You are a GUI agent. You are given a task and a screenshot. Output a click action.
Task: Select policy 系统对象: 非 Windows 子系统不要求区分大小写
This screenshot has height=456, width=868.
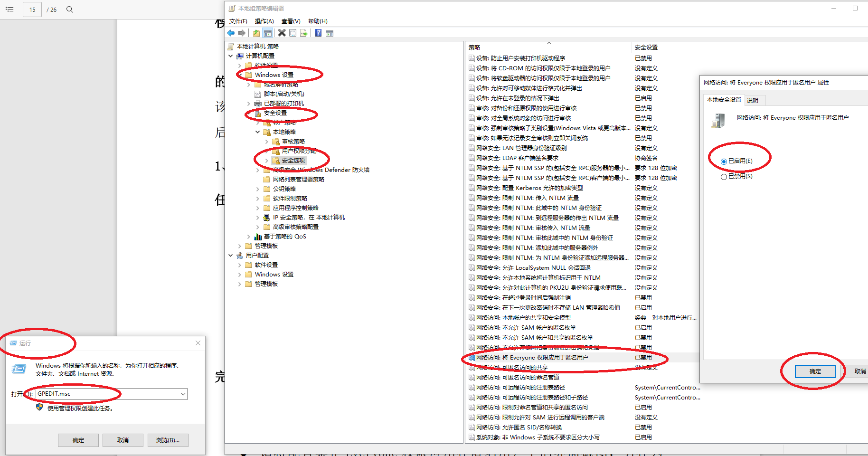point(538,437)
